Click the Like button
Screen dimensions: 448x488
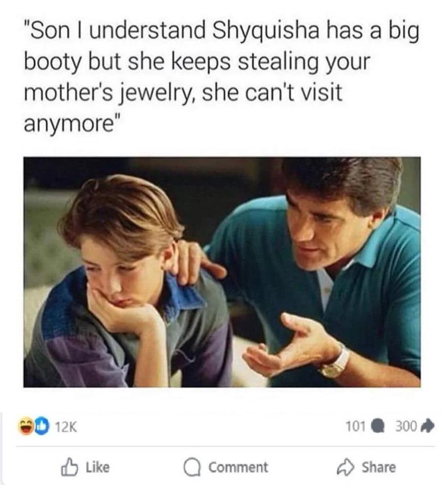(x=85, y=467)
